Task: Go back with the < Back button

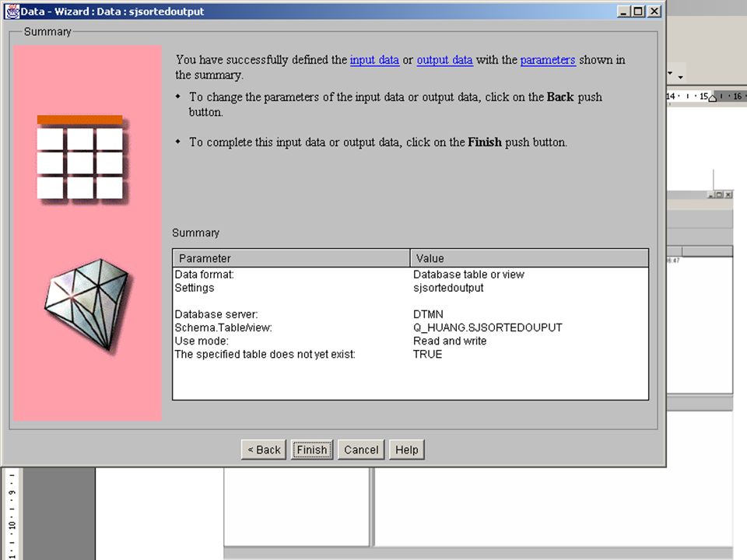Action: 264,450
